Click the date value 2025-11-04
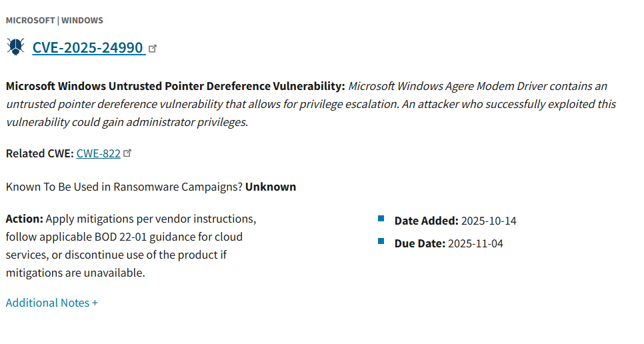The width and height of the screenshot is (644, 344). [x=475, y=243]
